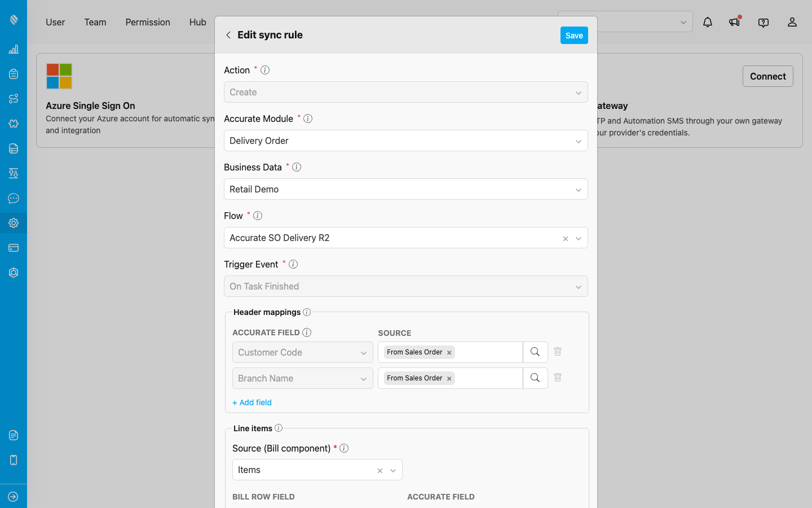Open the Line items info icon
The width and height of the screenshot is (812, 508).
click(279, 428)
